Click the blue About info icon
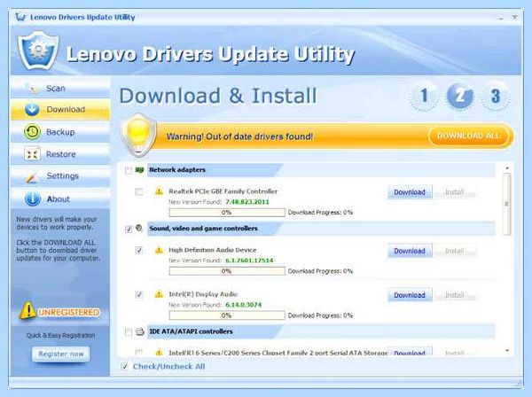Screen dimensions: 532x397 tap(33, 198)
